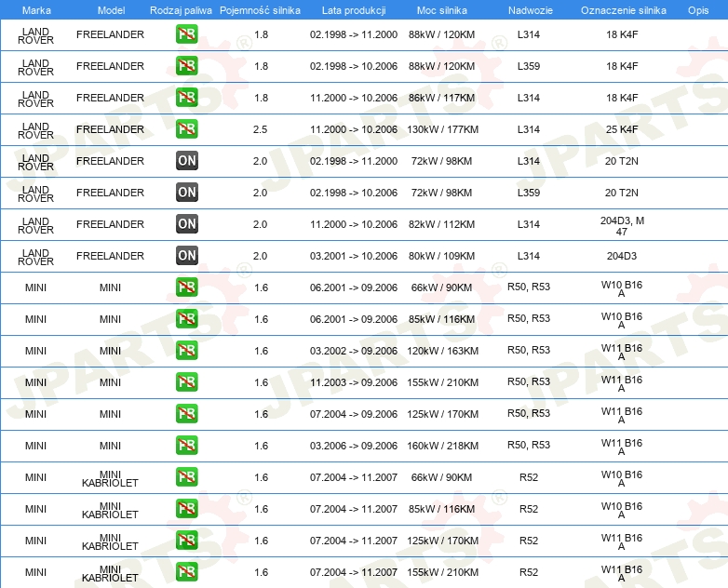The width and height of the screenshot is (728, 588).
Task: Click the W11 B16 A code in the 120kW row
Action: 622,353
